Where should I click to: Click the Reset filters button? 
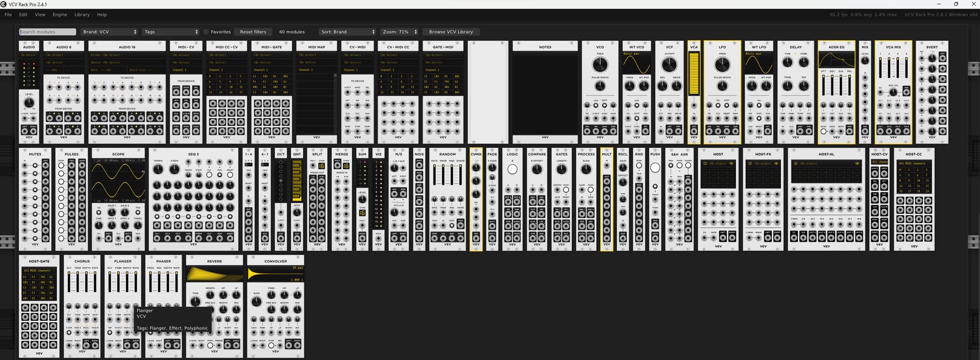(253, 32)
